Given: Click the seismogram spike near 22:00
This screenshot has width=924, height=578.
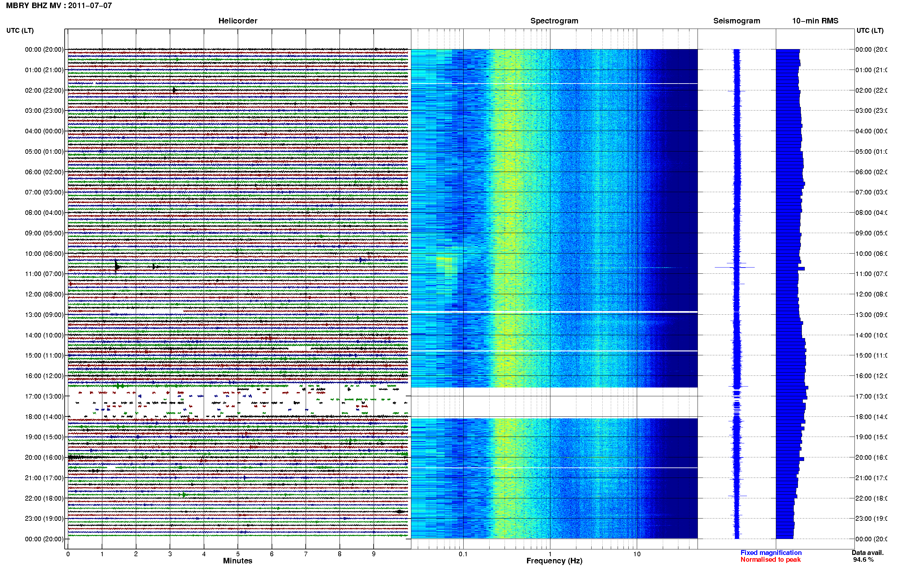Looking at the screenshot, I should (x=737, y=496).
